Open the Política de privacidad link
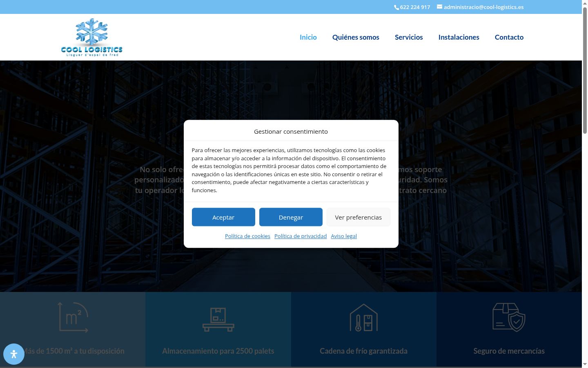The width and height of the screenshot is (588, 368). point(301,236)
